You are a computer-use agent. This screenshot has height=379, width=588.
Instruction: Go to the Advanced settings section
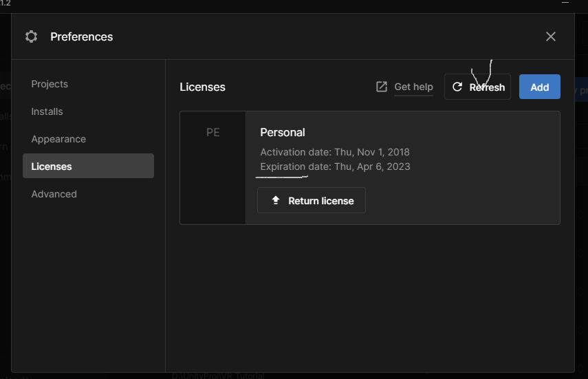coord(54,194)
